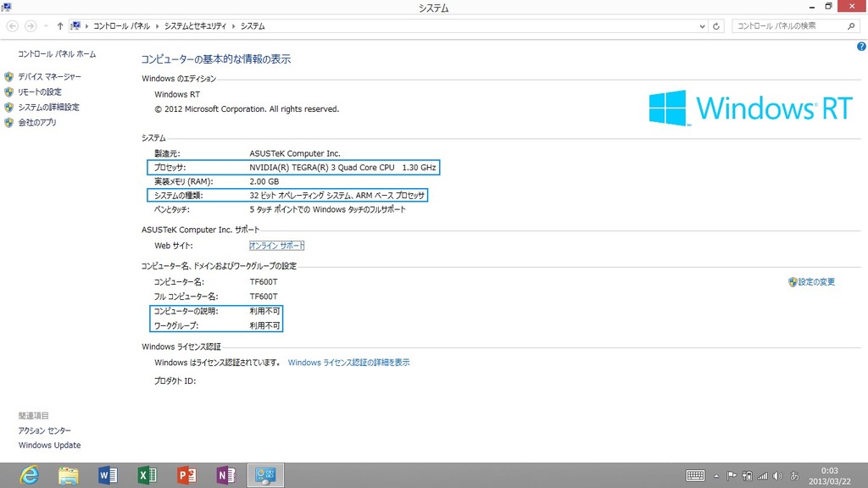Expand the address bar history dropdown

(702, 26)
